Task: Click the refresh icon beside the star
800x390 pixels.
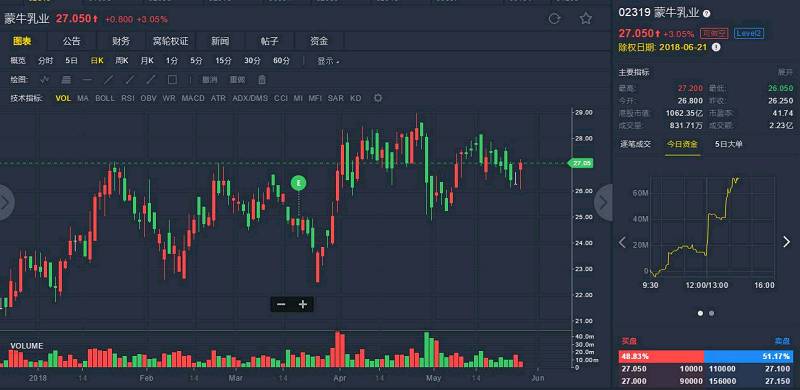Action: [554, 19]
